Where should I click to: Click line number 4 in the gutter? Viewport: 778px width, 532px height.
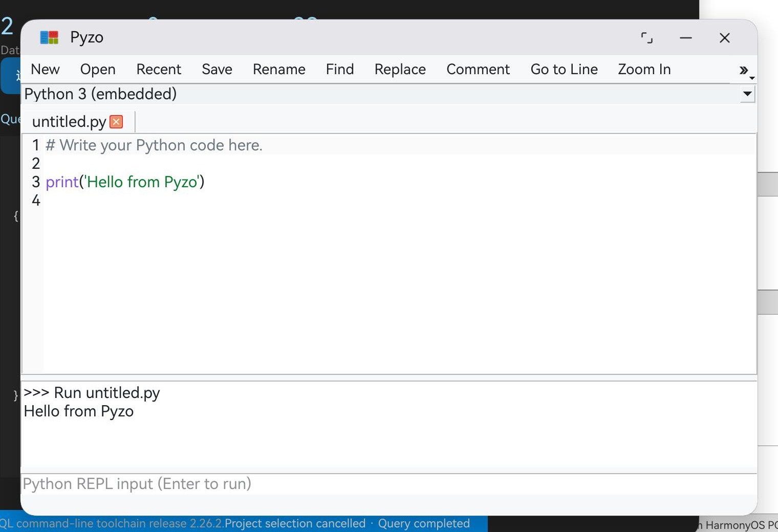tap(36, 201)
